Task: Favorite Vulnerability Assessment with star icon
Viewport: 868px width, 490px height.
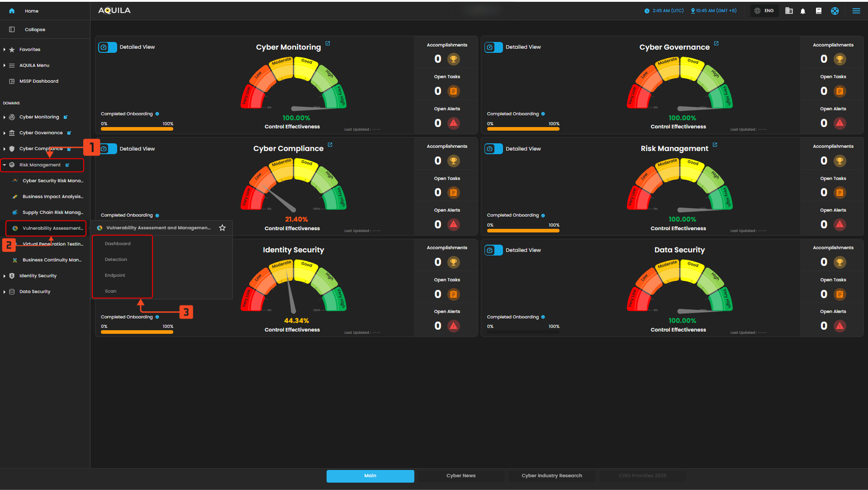Action: tap(222, 228)
